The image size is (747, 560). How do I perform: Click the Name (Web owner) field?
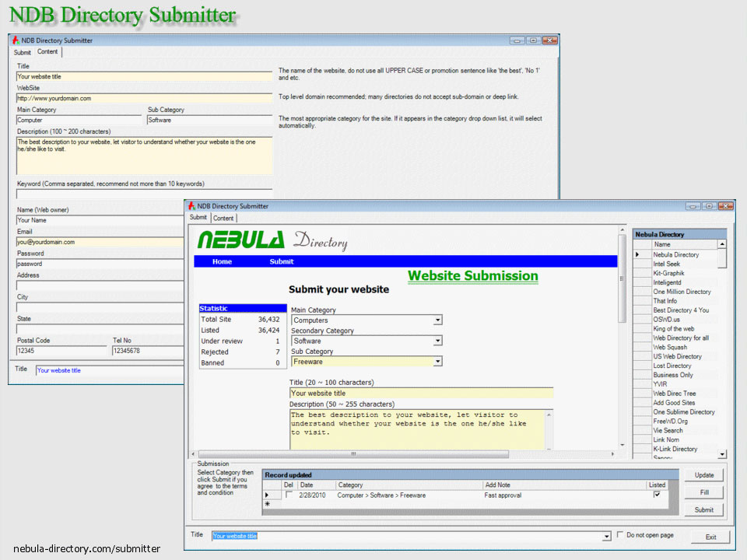coord(100,220)
